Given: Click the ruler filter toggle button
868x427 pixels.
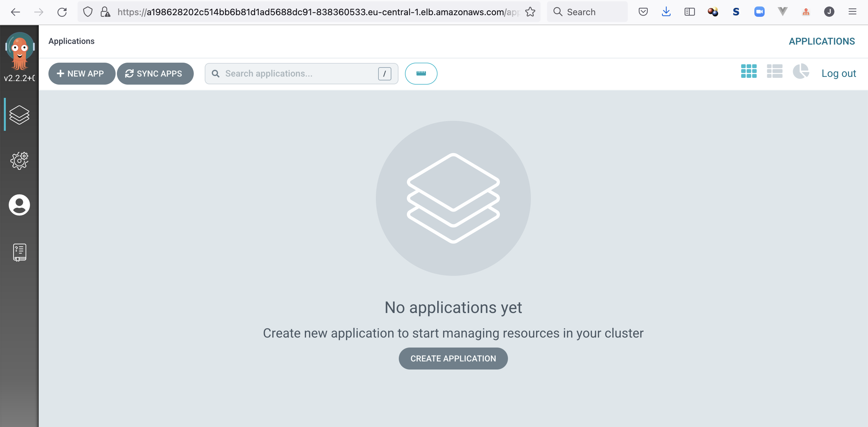Looking at the screenshot, I should [x=421, y=73].
